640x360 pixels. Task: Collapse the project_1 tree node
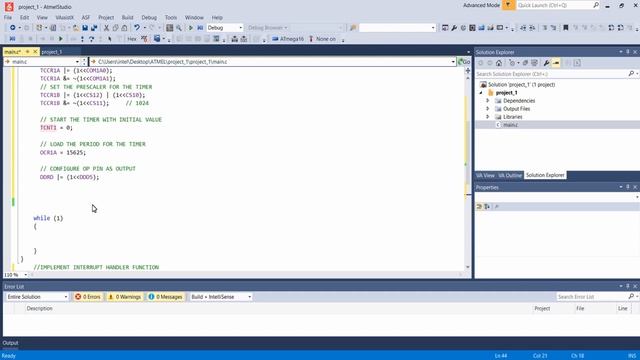[481, 93]
